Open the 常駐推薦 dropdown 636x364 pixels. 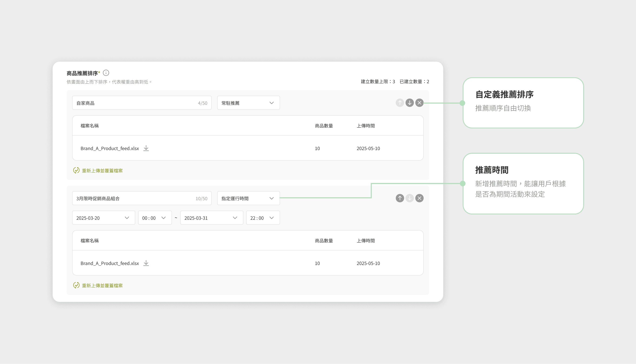[248, 103]
